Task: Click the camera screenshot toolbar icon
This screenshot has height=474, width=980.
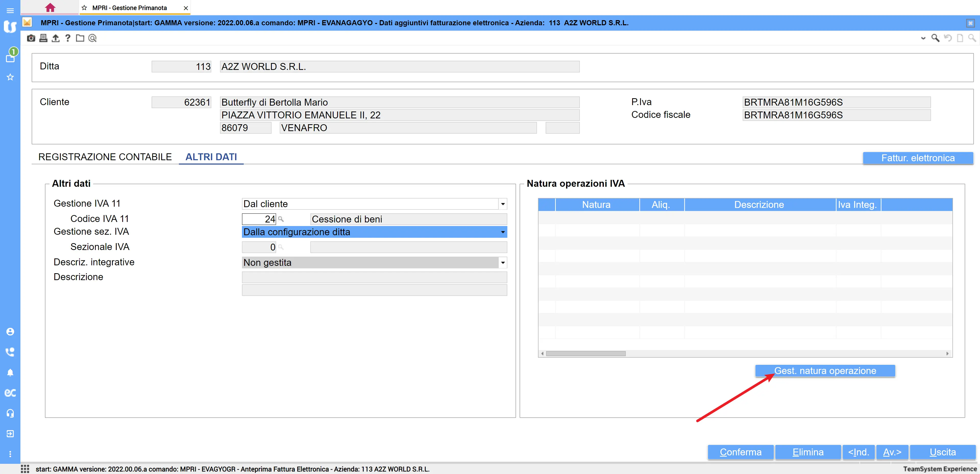Action: click(x=31, y=38)
